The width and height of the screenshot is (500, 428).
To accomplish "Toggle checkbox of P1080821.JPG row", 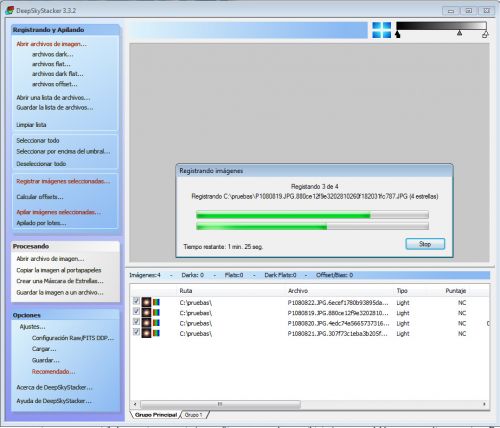I will coord(136,332).
